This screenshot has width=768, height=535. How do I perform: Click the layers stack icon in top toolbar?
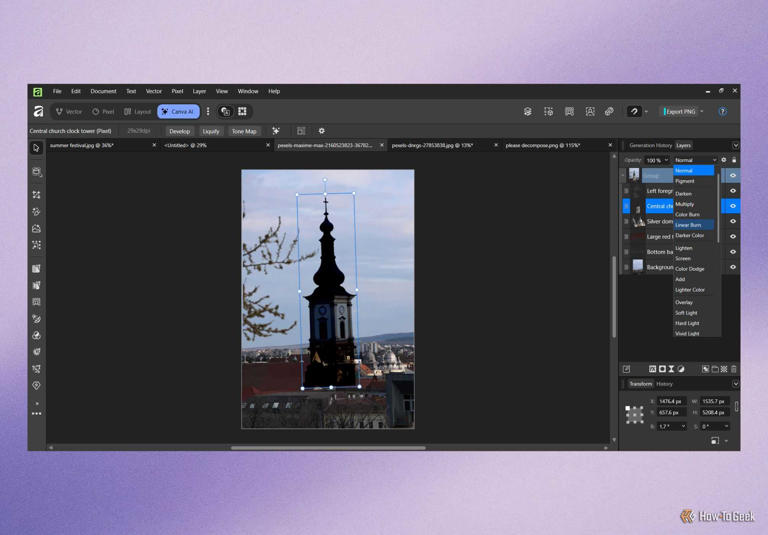pyautogui.click(x=528, y=112)
